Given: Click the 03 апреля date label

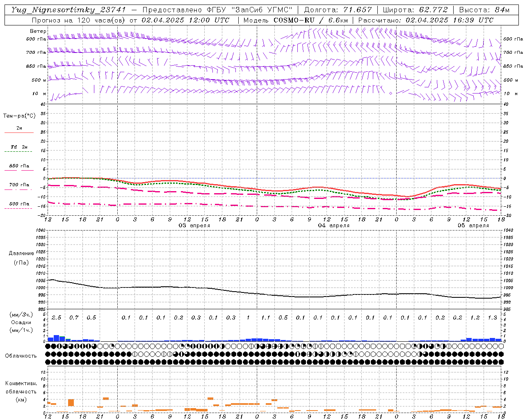Looking at the screenshot, I should [x=194, y=226].
